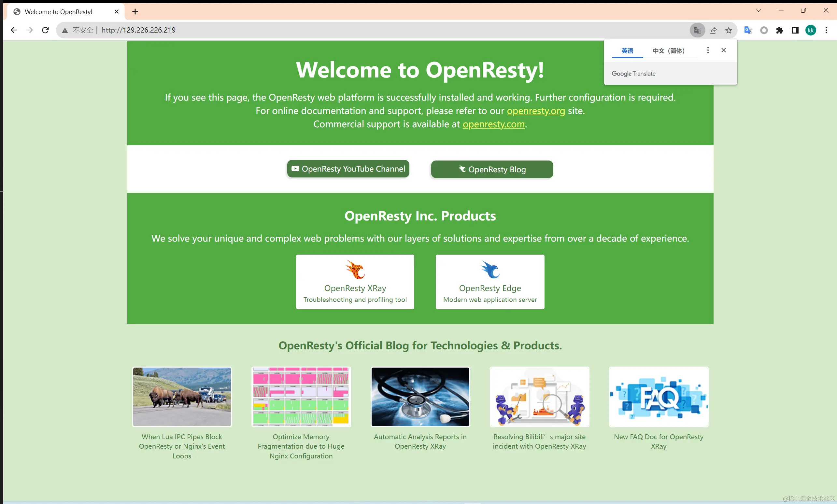Close the Google Translate popup
This screenshot has width=837, height=504.
coord(724,50)
